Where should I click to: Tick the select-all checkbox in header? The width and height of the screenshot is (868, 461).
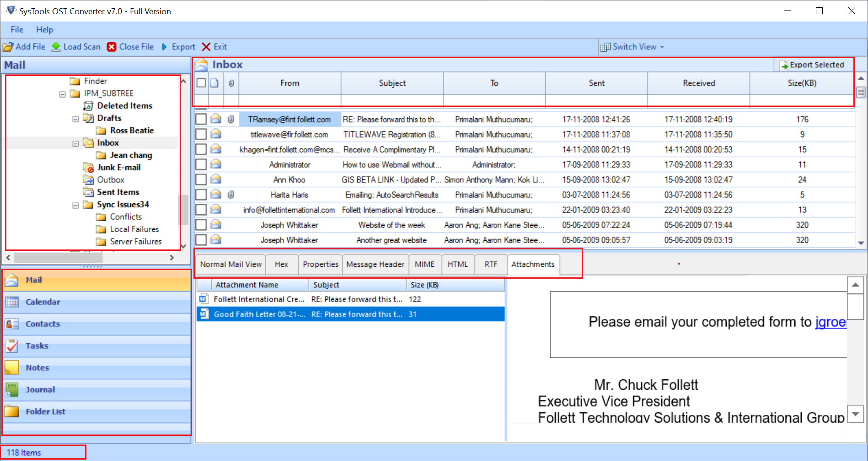[x=201, y=83]
